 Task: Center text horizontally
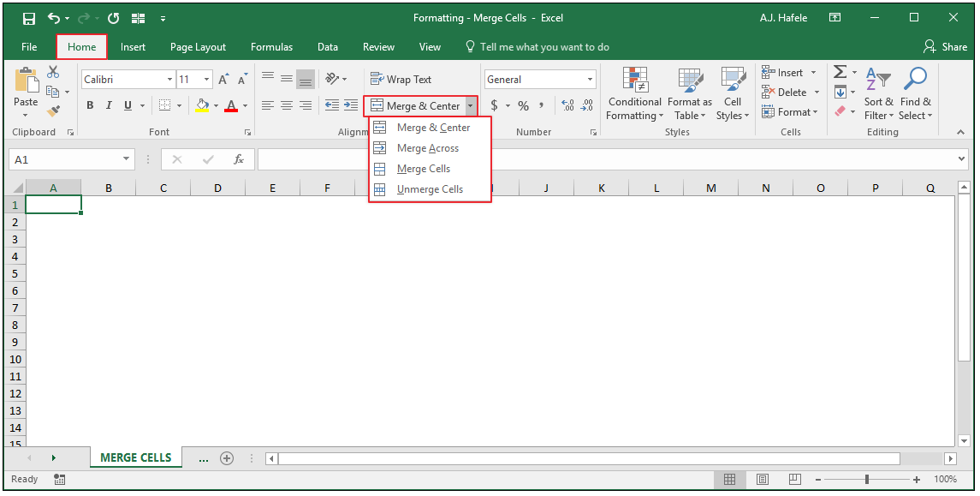[286, 105]
